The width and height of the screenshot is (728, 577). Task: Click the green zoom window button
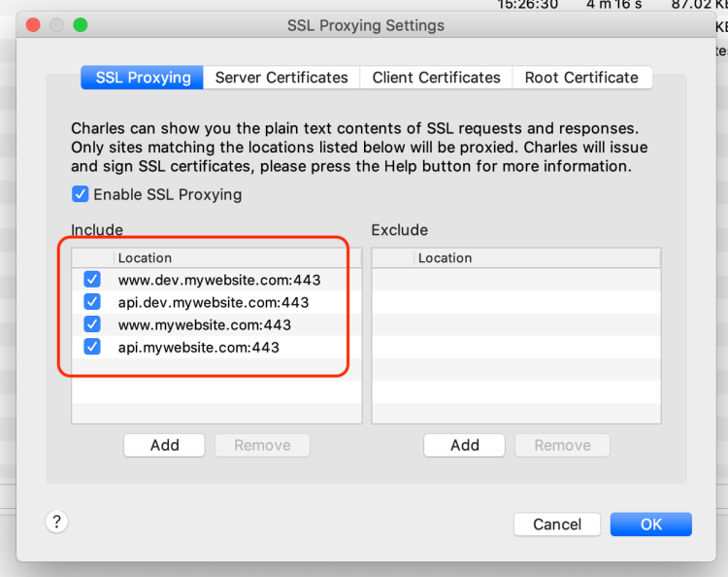click(80, 25)
